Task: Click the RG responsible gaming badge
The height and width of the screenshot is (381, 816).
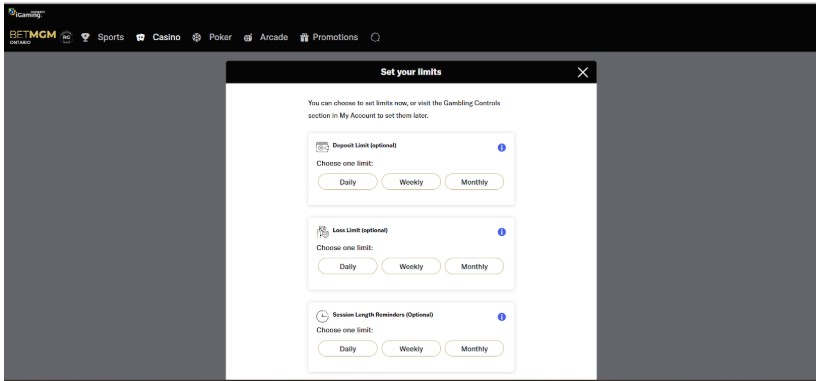Action: point(66,37)
